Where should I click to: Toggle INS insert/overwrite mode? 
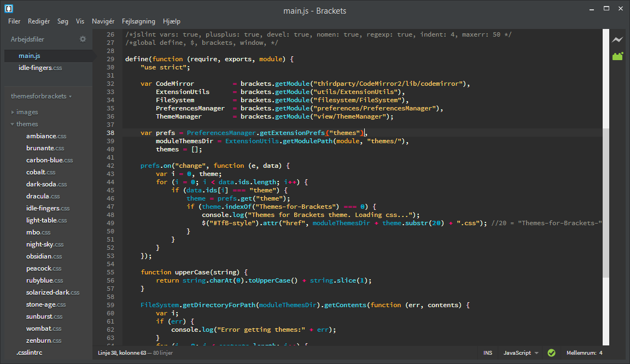click(487, 353)
